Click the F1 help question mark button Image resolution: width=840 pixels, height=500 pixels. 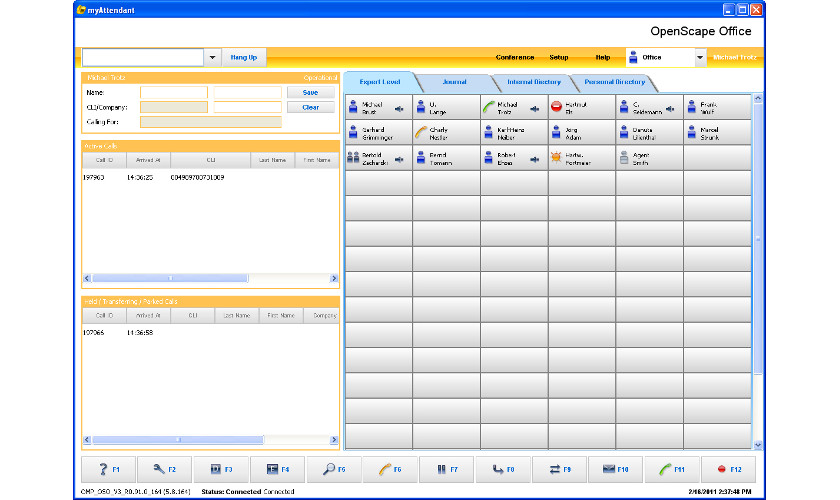[x=109, y=469]
